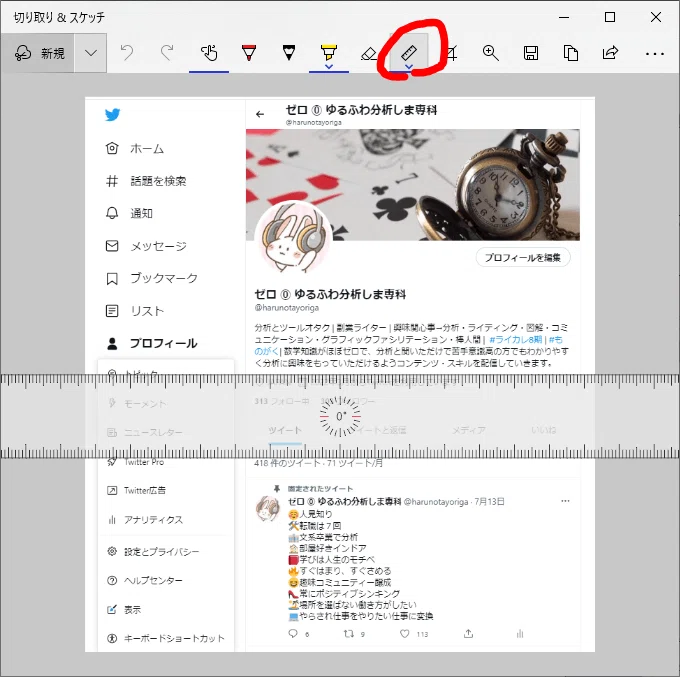Click the pinned tweet more options dots

tap(565, 501)
